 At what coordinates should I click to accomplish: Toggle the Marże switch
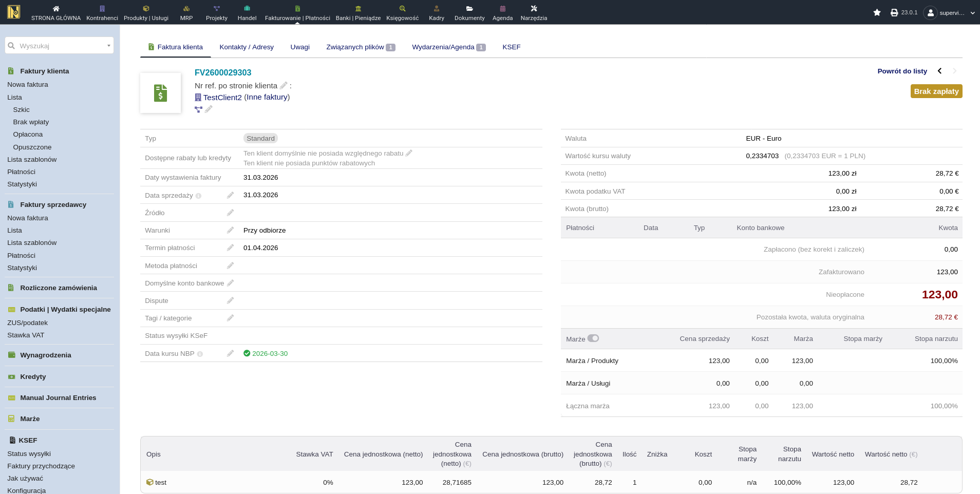(x=593, y=338)
